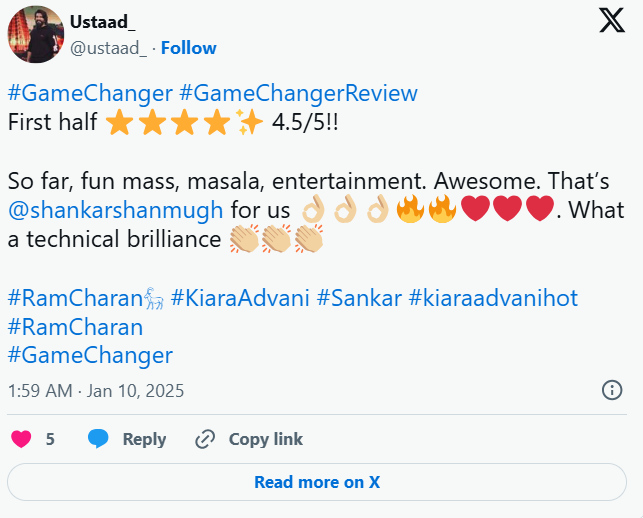The image size is (643, 518).
Task: Open the #GameChangerReview hashtag
Action: pyautogui.click(x=298, y=95)
